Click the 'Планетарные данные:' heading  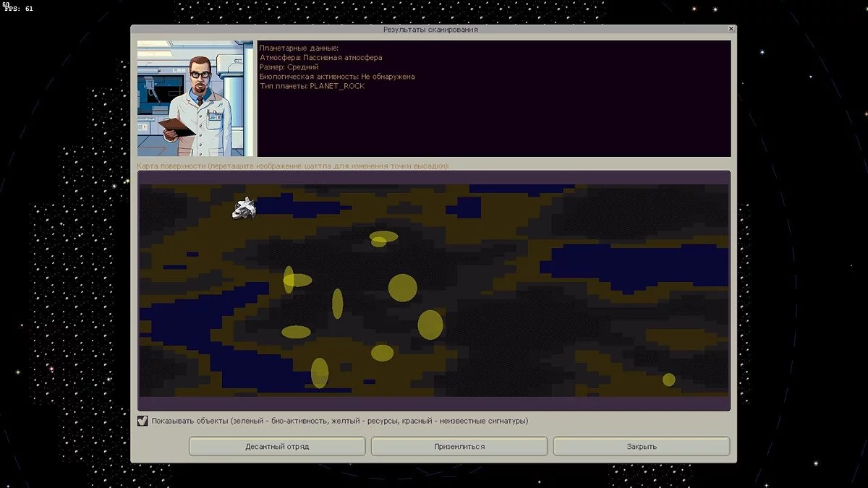click(299, 48)
